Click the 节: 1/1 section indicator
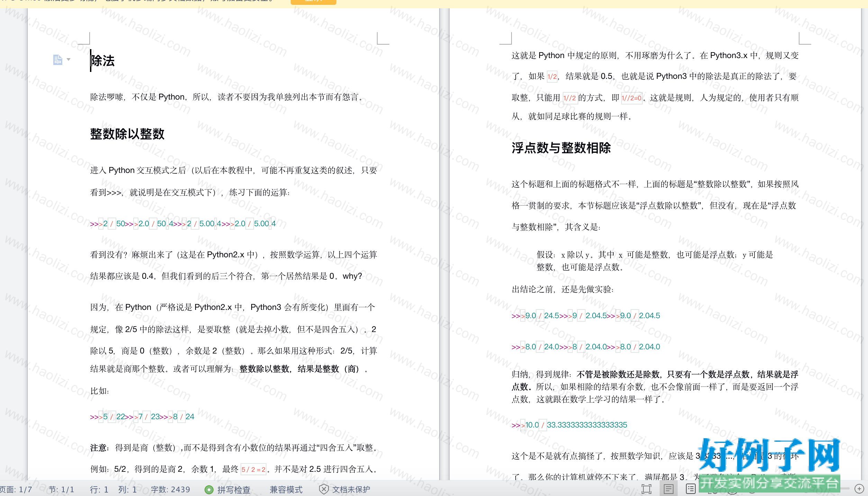868x496 pixels. tap(61, 490)
